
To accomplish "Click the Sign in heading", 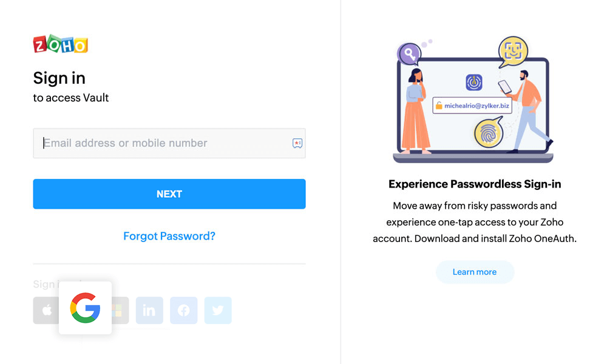I will [59, 78].
